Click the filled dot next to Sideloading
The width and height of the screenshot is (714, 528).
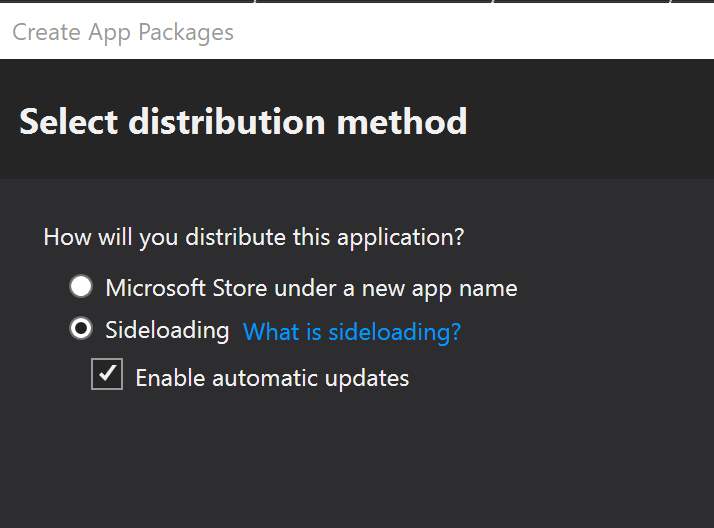tap(81, 329)
